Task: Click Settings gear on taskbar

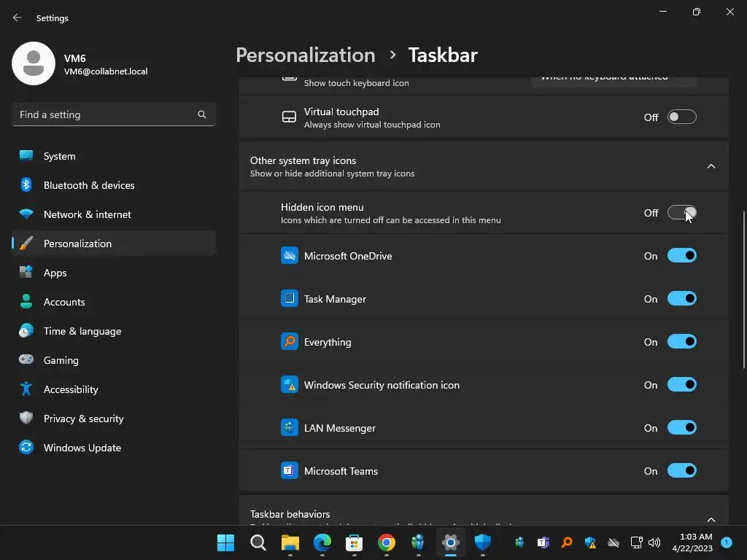Action: [450, 542]
